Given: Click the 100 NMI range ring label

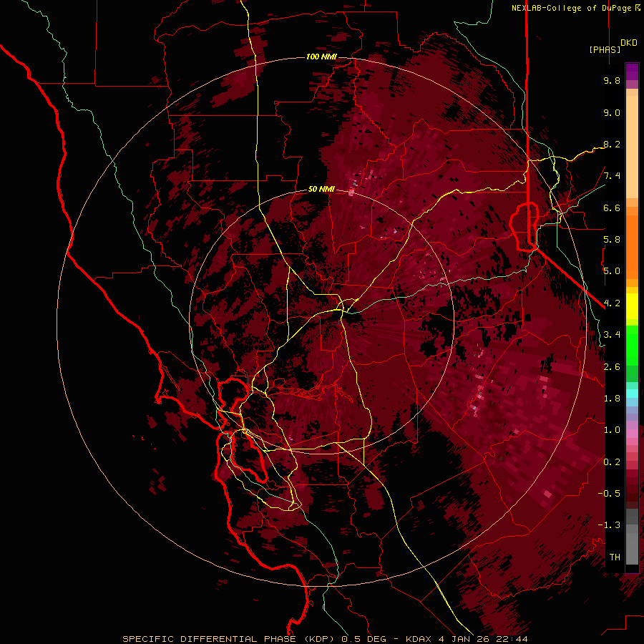Looking at the screenshot, I should click(321, 57).
